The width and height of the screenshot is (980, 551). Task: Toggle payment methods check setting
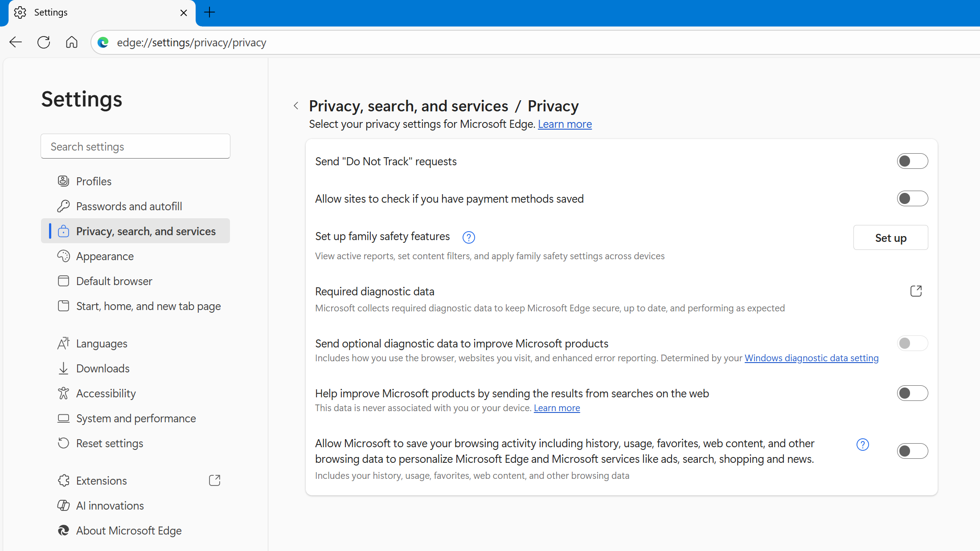click(x=912, y=199)
